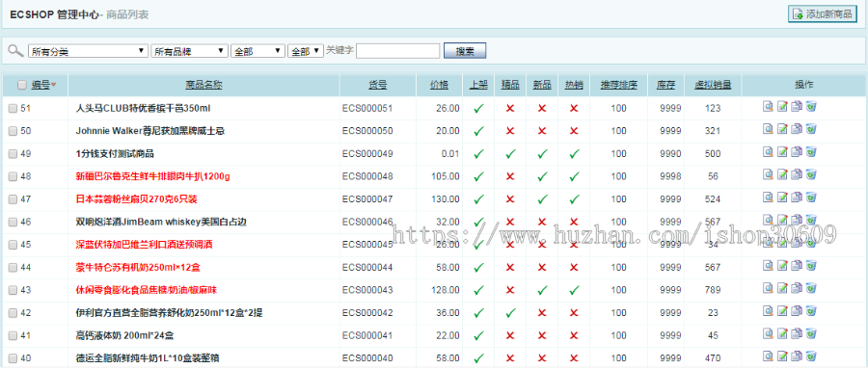Image resolution: width=868 pixels, height=369 pixels.
Task: Tick the select-all checkbox in the 编号 header
Action: pyautogui.click(x=21, y=85)
